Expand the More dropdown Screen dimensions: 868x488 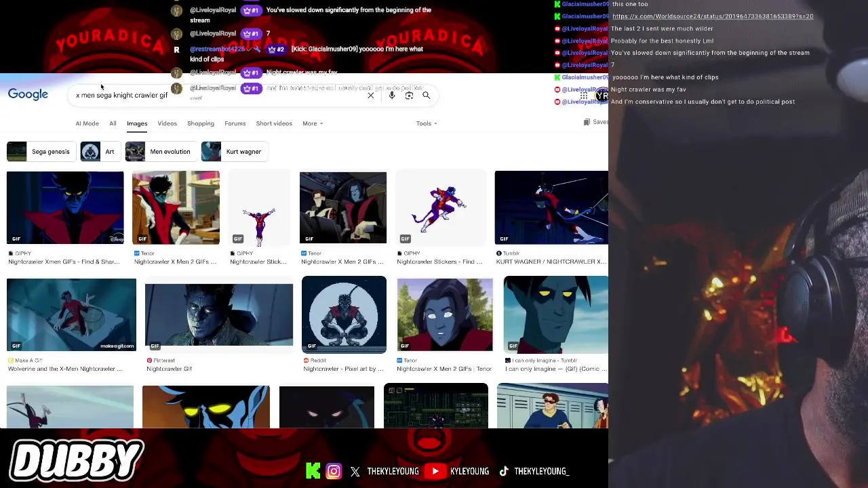313,123
